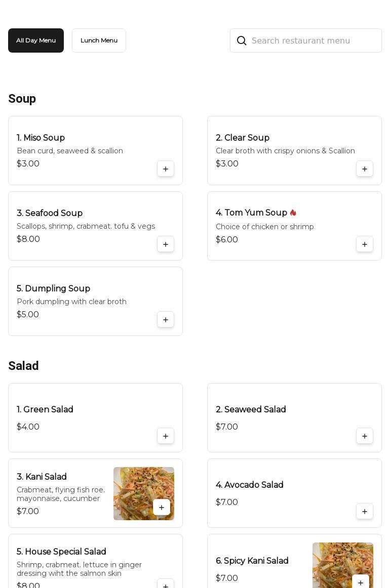
Task: Add Miso Soup to cart
Action: (166, 169)
